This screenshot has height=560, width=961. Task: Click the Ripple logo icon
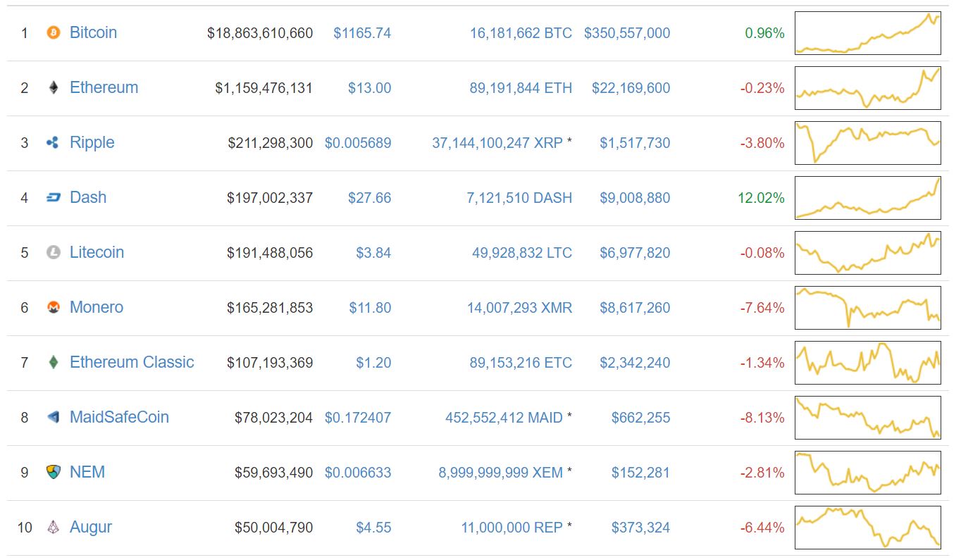[53, 142]
